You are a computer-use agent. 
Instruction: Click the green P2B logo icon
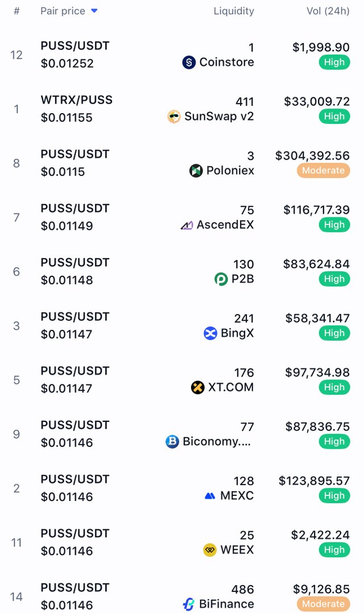pyautogui.click(x=221, y=279)
